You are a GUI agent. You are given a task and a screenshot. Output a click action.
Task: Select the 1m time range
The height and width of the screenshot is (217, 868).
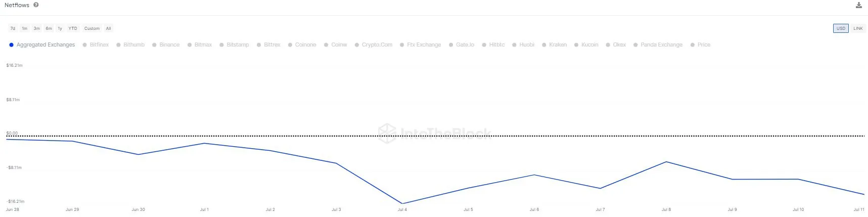pyautogui.click(x=24, y=28)
